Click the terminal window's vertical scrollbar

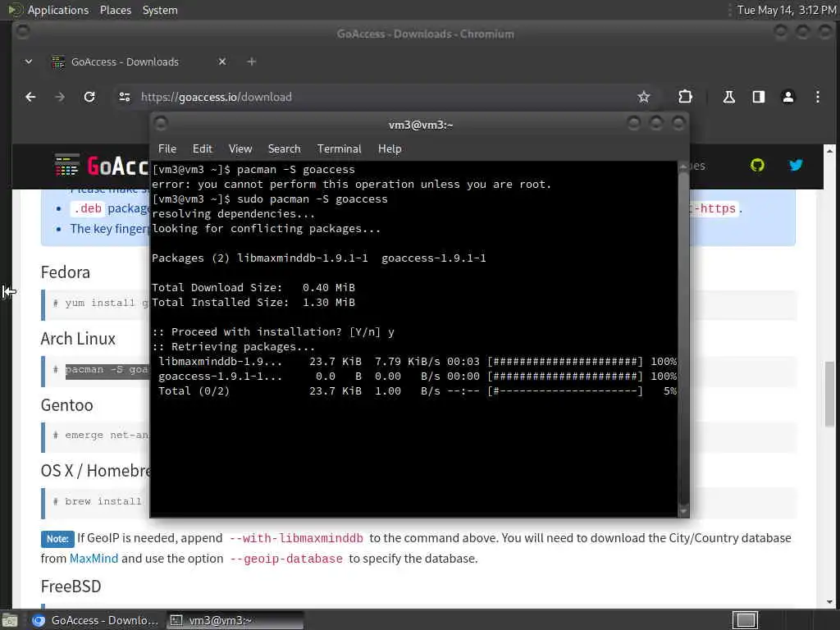click(683, 337)
